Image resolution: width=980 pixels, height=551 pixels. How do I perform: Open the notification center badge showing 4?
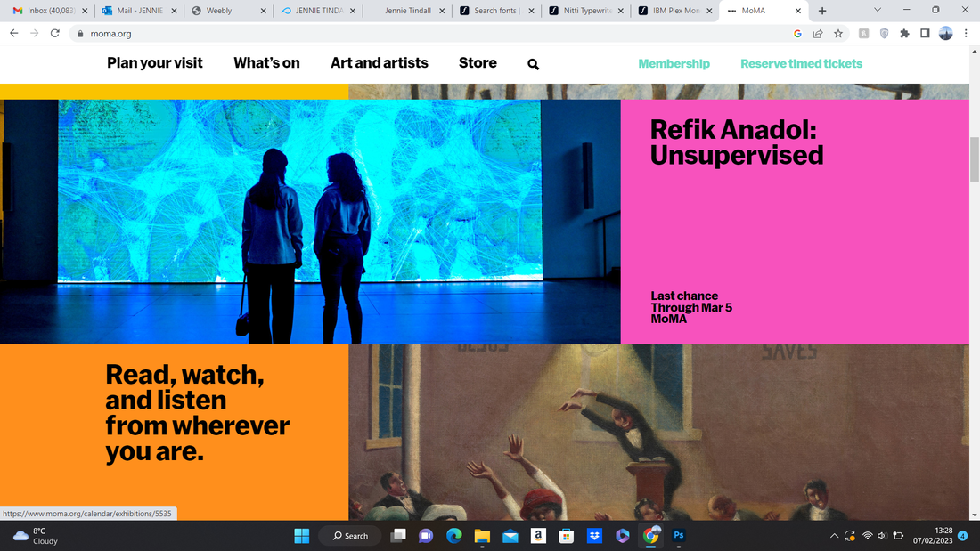(962, 535)
